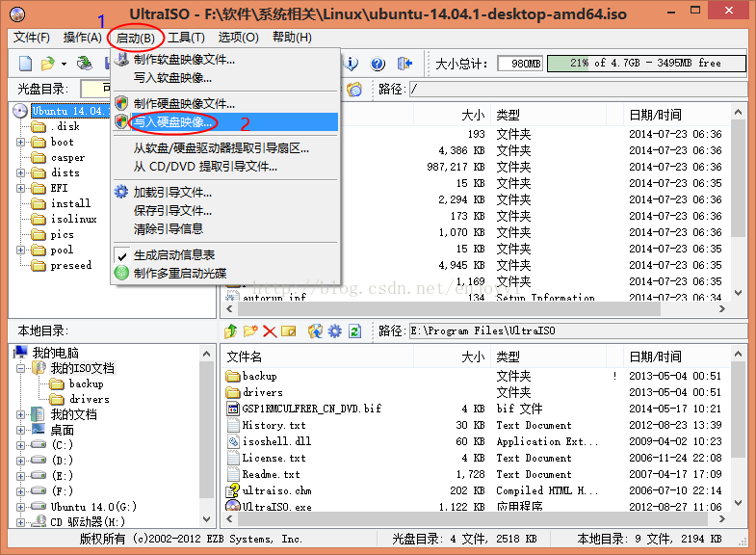Expand the Ubuntu 14.0(G:) drive node
Viewport: 756px width, 555px height.
click(x=21, y=507)
